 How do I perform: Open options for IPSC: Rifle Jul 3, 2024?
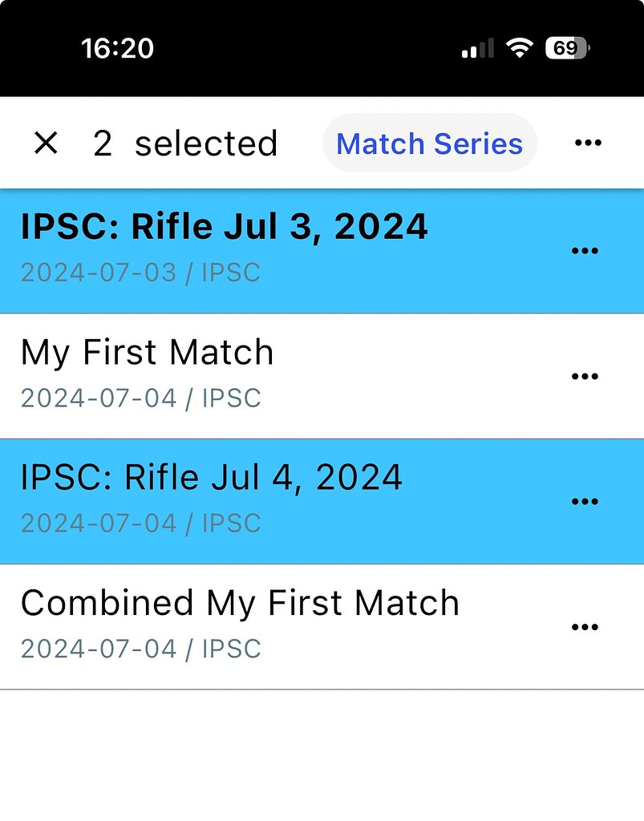click(x=585, y=251)
